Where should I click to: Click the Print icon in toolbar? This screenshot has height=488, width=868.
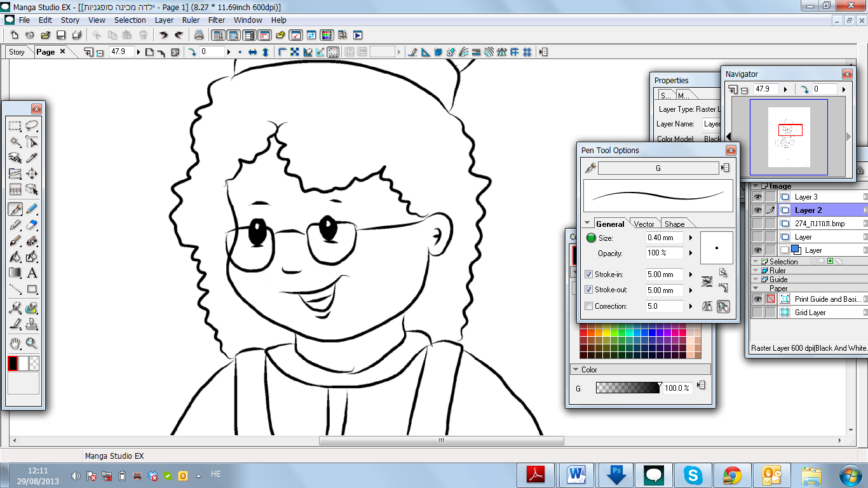pos(199,35)
